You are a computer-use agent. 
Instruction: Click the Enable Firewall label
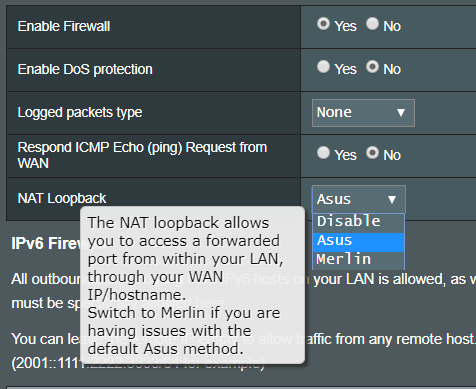(x=64, y=26)
